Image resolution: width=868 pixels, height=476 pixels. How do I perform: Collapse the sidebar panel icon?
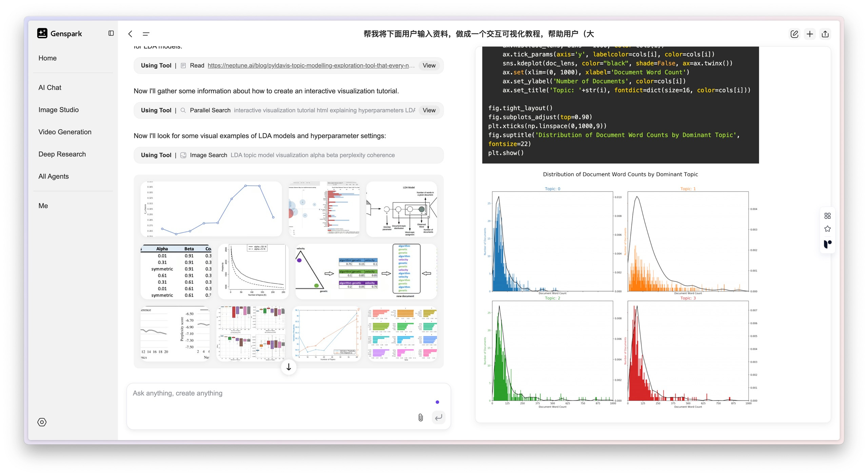click(111, 33)
